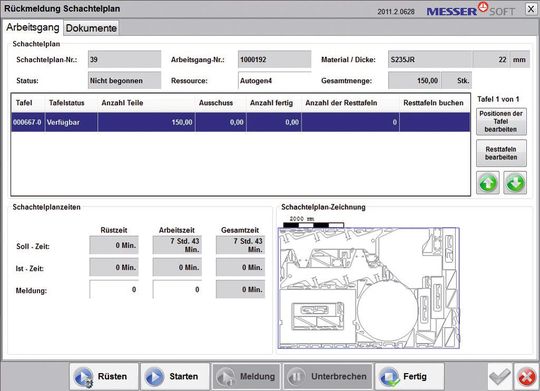
Task: Mark the job as Fertig
Action: click(x=409, y=376)
